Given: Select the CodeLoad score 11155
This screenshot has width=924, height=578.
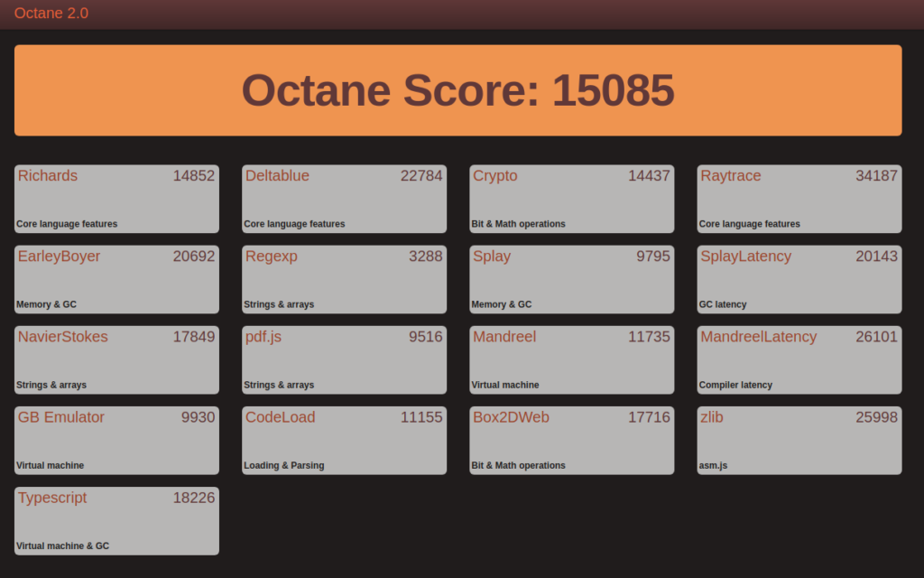Looking at the screenshot, I should pyautogui.click(x=421, y=417).
